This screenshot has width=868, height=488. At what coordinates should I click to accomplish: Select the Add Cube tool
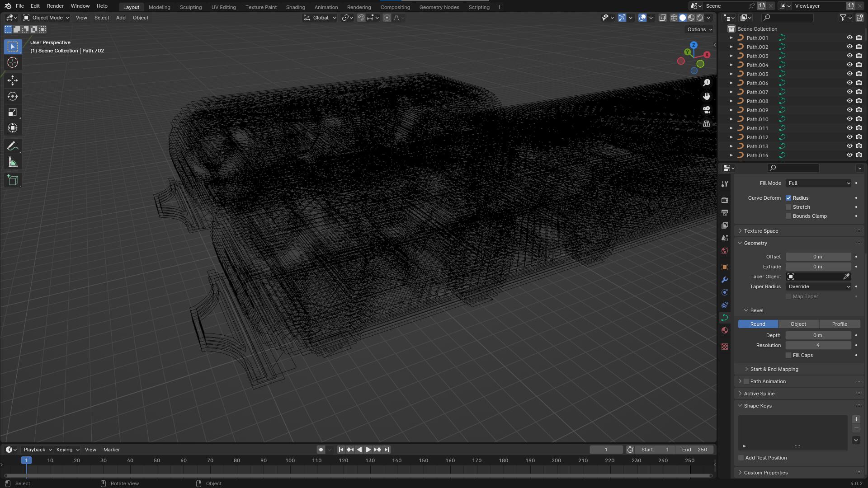(x=13, y=180)
